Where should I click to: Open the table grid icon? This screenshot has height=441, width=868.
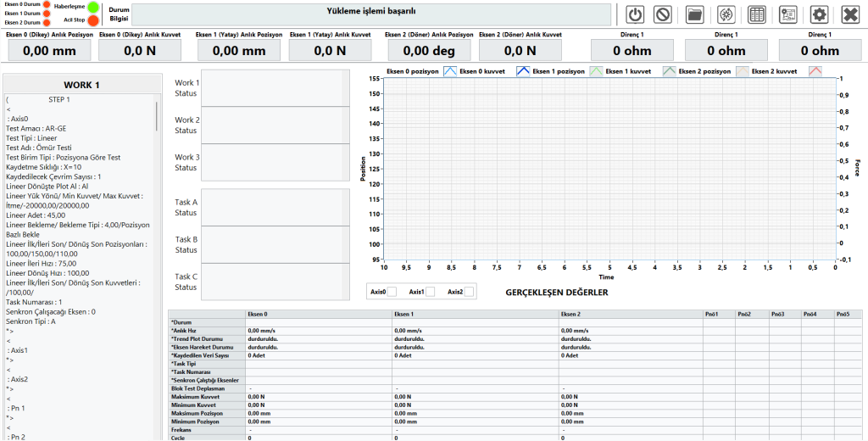tap(757, 14)
